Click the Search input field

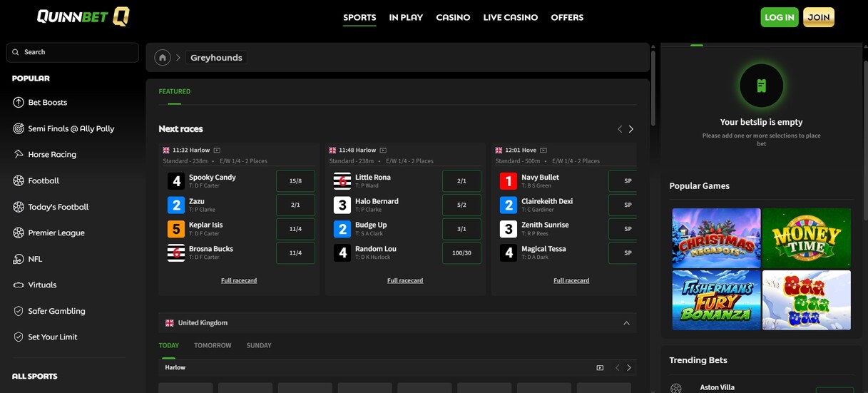click(x=72, y=52)
